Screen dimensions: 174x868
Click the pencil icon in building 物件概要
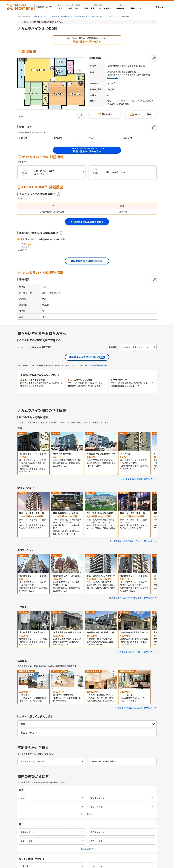pyautogui.click(x=154, y=279)
